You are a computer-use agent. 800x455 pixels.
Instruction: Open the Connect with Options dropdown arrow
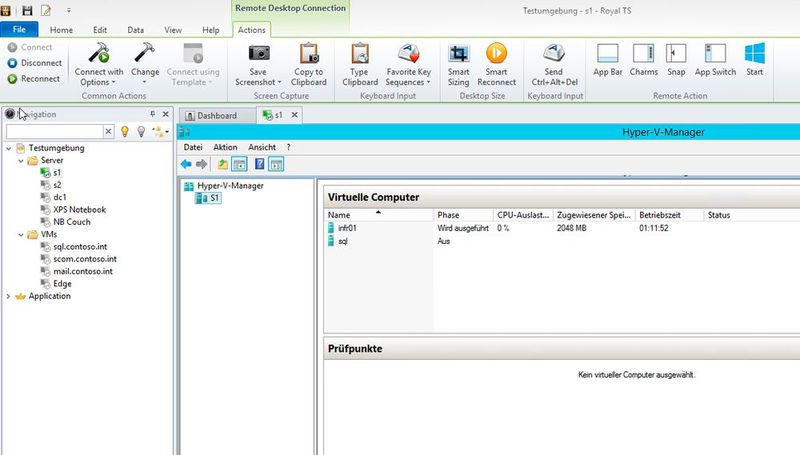[113, 83]
